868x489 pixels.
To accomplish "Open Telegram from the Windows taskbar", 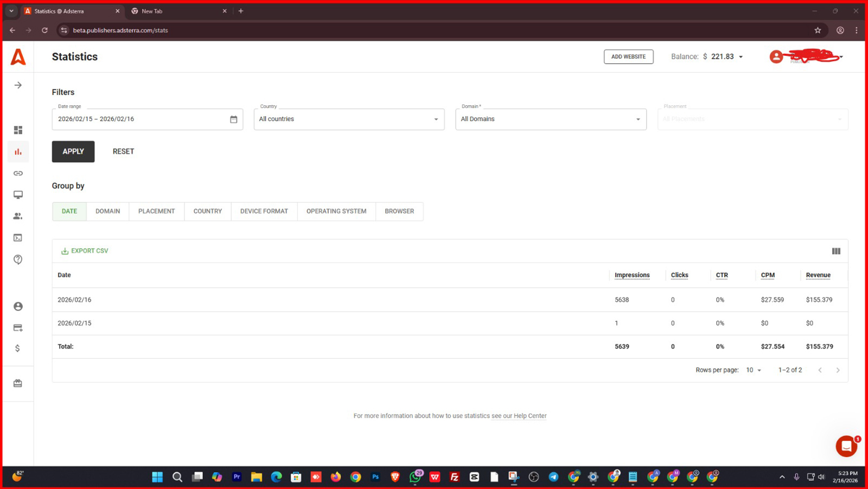I will 553,477.
